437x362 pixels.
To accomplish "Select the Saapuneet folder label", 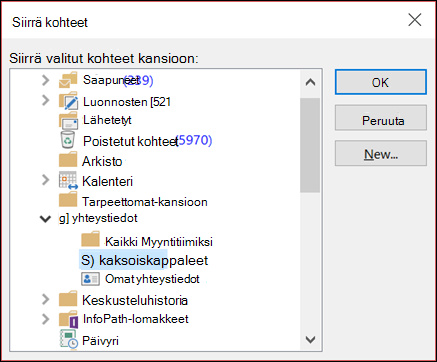I will click(x=111, y=80).
